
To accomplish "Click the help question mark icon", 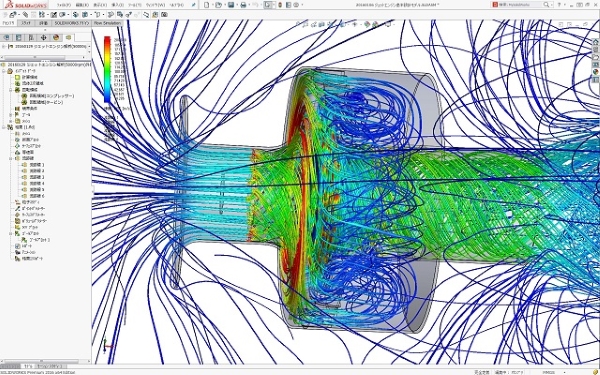I will [560, 5].
